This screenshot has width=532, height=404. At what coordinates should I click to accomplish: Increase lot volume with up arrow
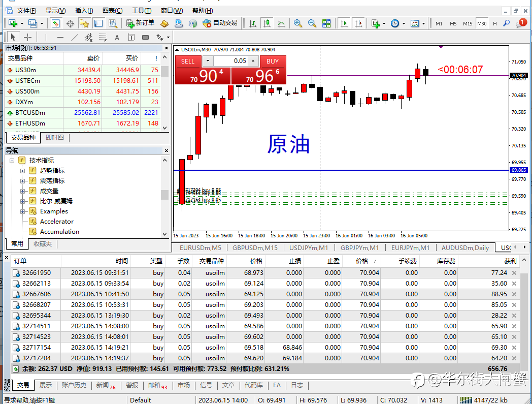click(x=253, y=61)
